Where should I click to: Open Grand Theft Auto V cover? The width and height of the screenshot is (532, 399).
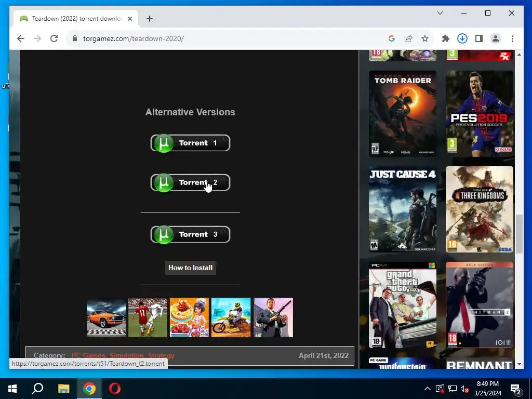pos(403,305)
